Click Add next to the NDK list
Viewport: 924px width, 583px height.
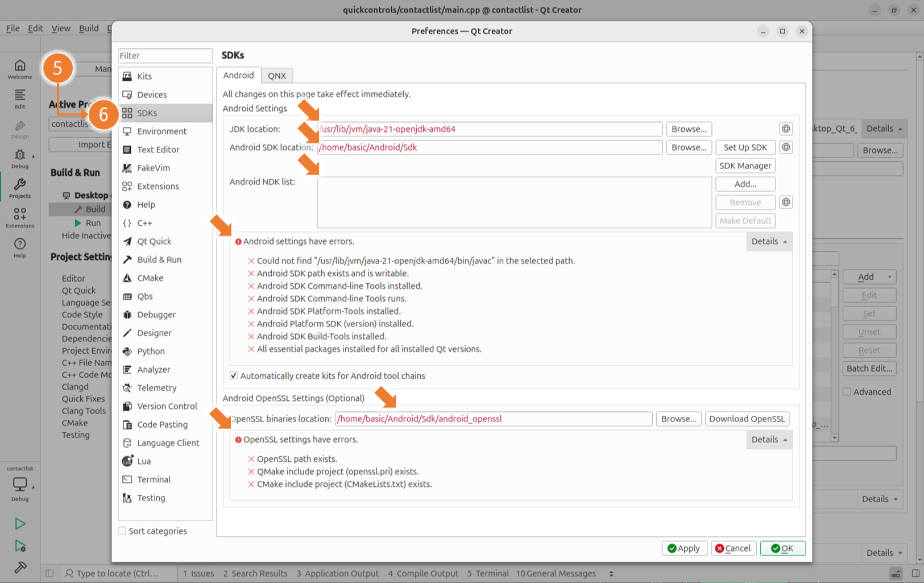click(745, 184)
